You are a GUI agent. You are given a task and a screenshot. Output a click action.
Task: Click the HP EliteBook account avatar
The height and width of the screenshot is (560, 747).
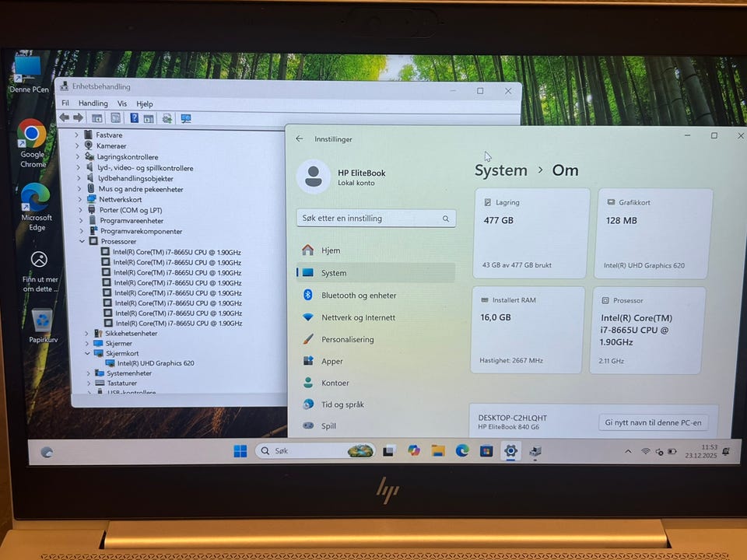click(x=314, y=177)
